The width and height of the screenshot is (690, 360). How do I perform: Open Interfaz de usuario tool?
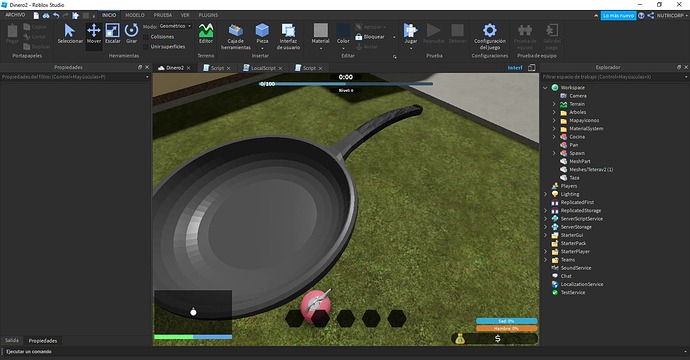pos(288,36)
